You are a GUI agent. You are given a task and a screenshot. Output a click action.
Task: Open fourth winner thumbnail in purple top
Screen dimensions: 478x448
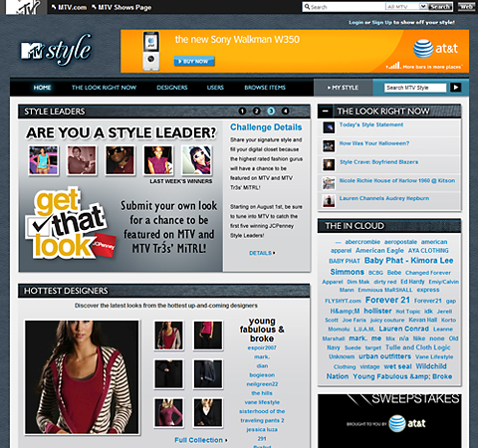click(x=158, y=160)
